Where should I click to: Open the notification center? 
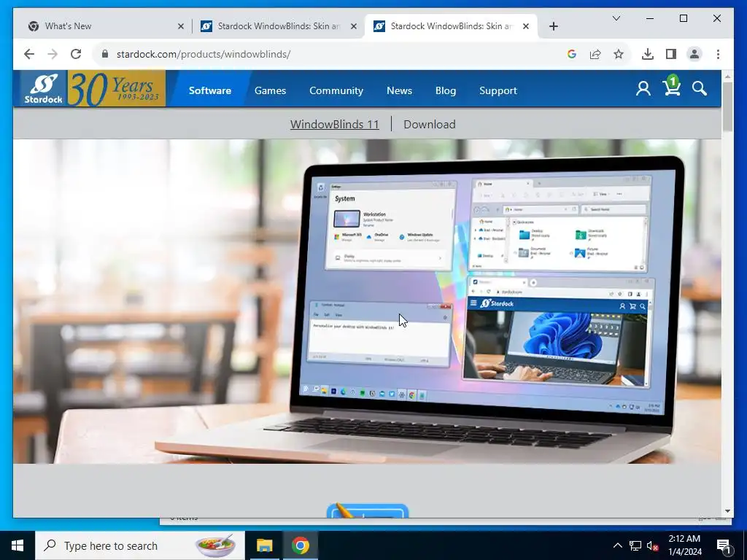(x=724, y=545)
